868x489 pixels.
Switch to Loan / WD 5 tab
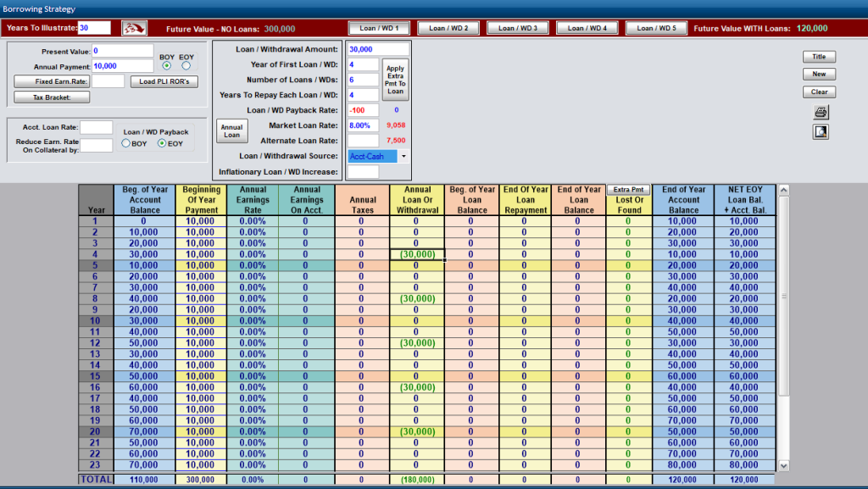coord(656,28)
